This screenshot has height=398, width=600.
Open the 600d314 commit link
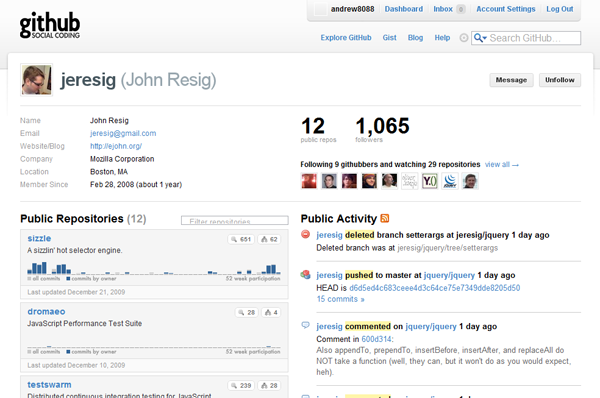pos(377,339)
